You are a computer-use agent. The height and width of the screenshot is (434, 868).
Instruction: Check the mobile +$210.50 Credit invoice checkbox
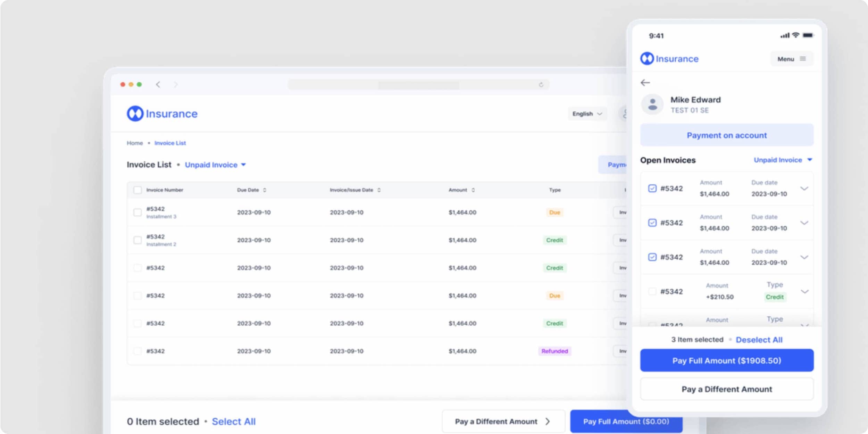[652, 291]
